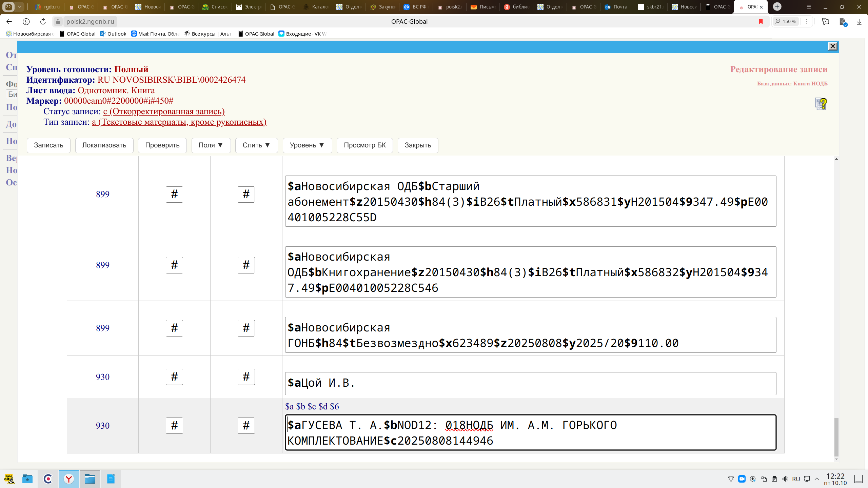The image size is (868, 488).
Task: Switch to the ВС РФ tab
Action: pos(416,7)
